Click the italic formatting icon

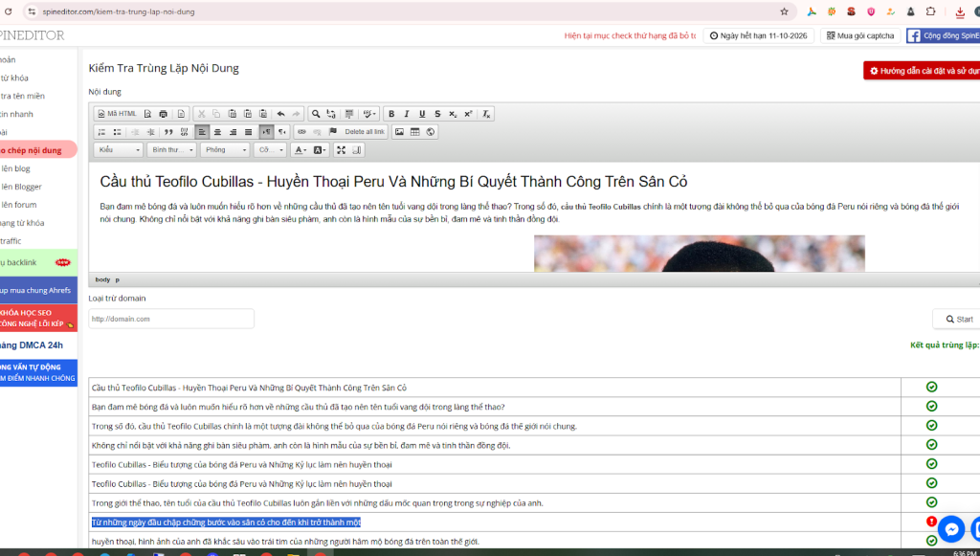pyautogui.click(x=406, y=114)
